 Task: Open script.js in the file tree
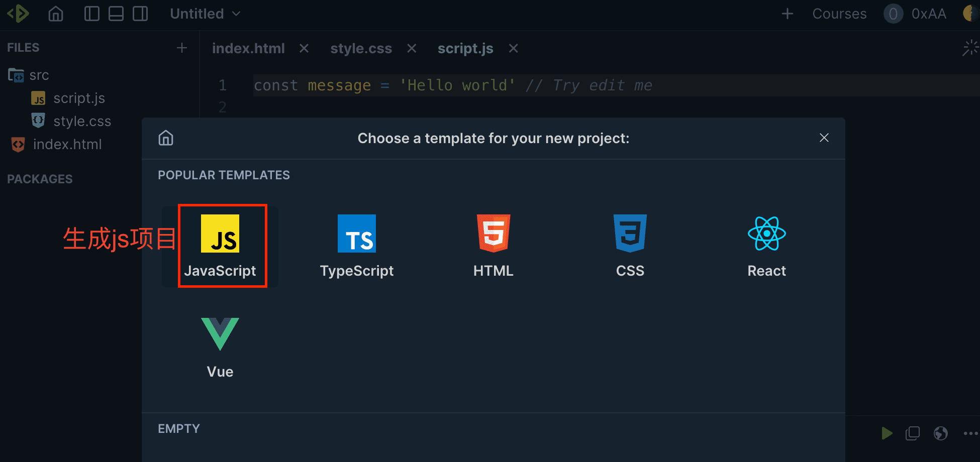79,98
